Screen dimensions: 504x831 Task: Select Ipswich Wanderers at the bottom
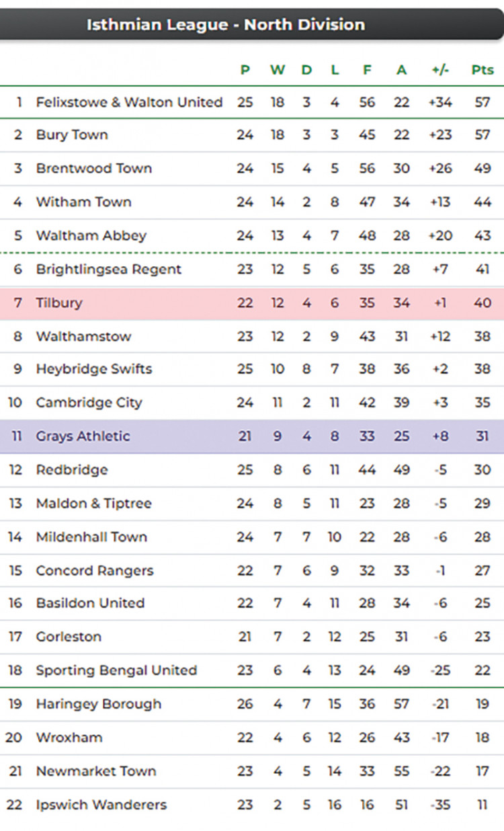[101, 805]
